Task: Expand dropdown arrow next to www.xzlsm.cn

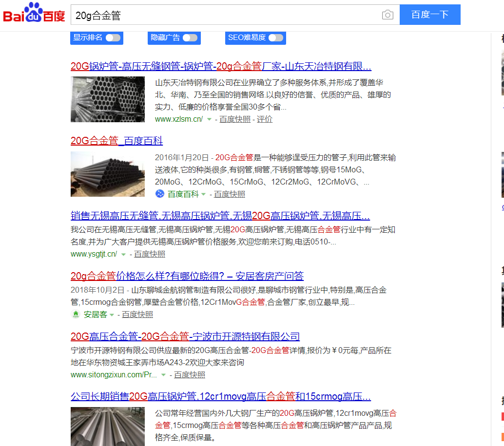Action: [209, 119]
